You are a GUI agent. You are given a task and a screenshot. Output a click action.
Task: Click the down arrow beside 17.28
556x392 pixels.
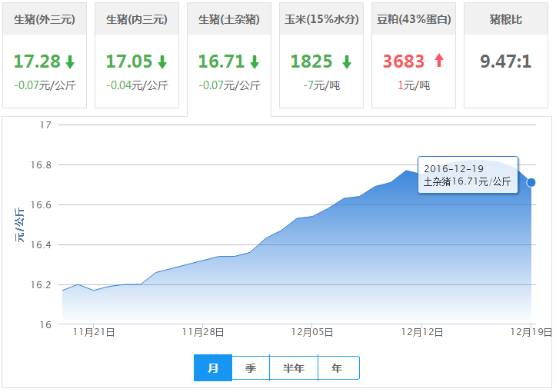70,61
